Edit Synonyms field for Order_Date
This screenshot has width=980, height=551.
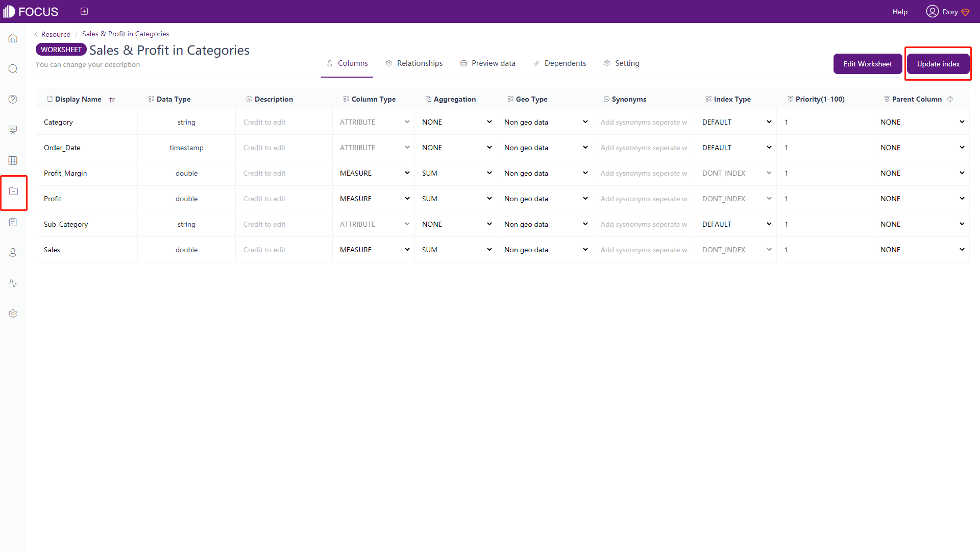[644, 148]
